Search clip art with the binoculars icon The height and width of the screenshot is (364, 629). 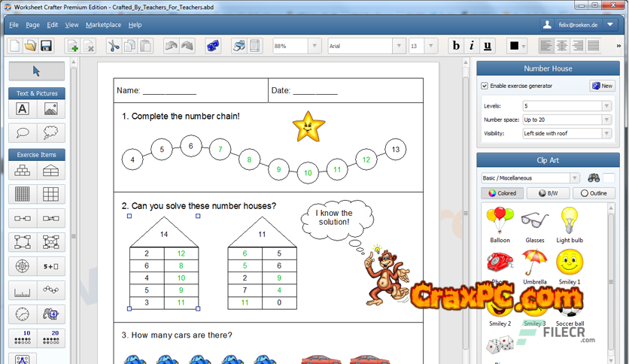tap(594, 178)
